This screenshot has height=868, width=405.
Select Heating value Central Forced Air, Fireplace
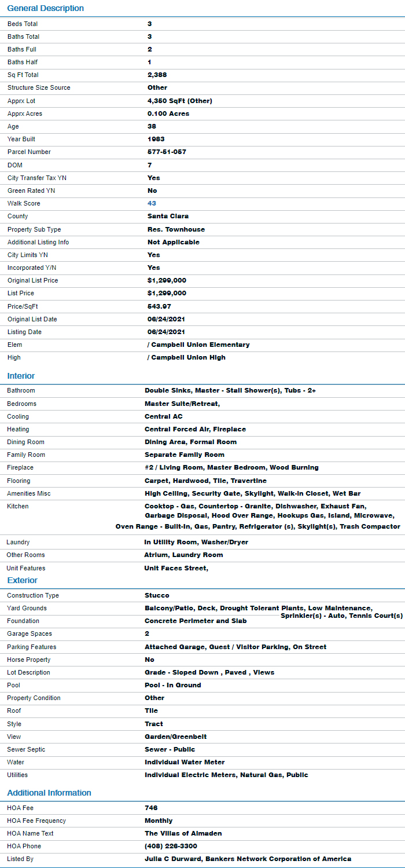tap(195, 429)
